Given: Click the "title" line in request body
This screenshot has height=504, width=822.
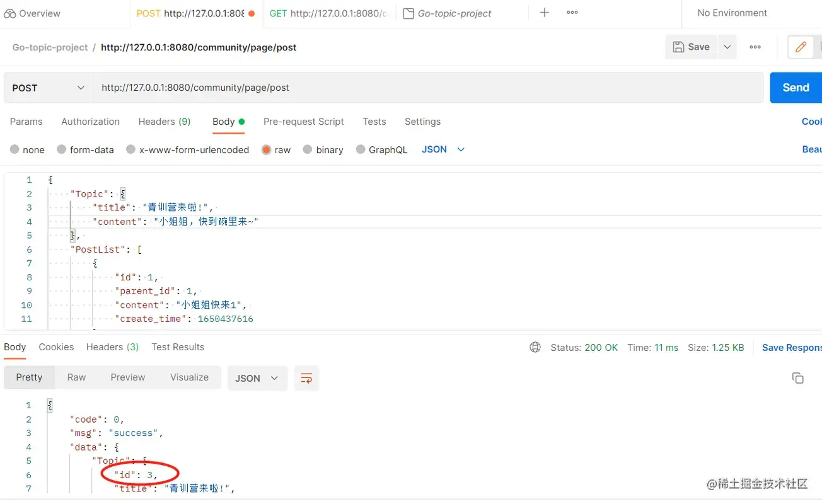Looking at the screenshot, I should tap(153, 208).
